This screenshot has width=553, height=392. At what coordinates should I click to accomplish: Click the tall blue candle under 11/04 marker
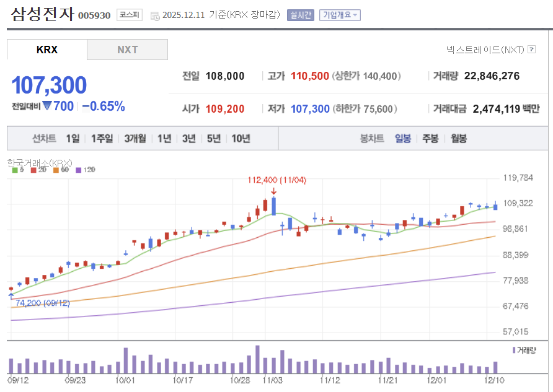[x=273, y=206]
